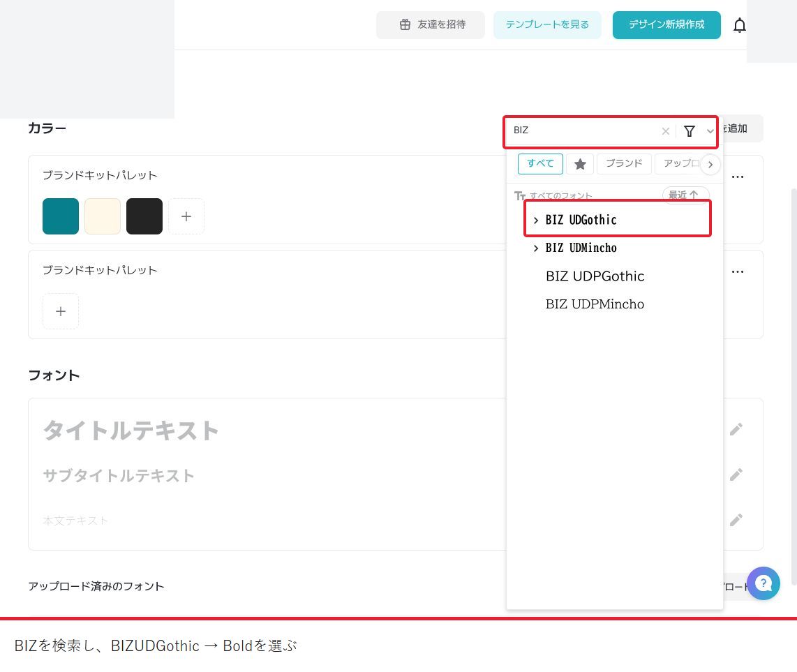Open テンプレートを見る templates button
This screenshot has height=672, width=797.
pyautogui.click(x=547, y=25)
